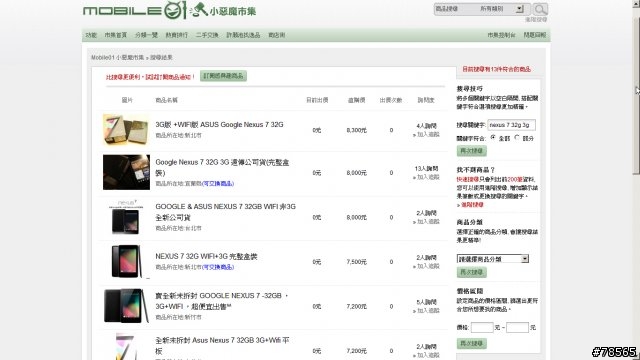The width and height of the screenshot is (640, 360).
Task: Open 問題回報 in the nav bar
Action: click(535, 35)
